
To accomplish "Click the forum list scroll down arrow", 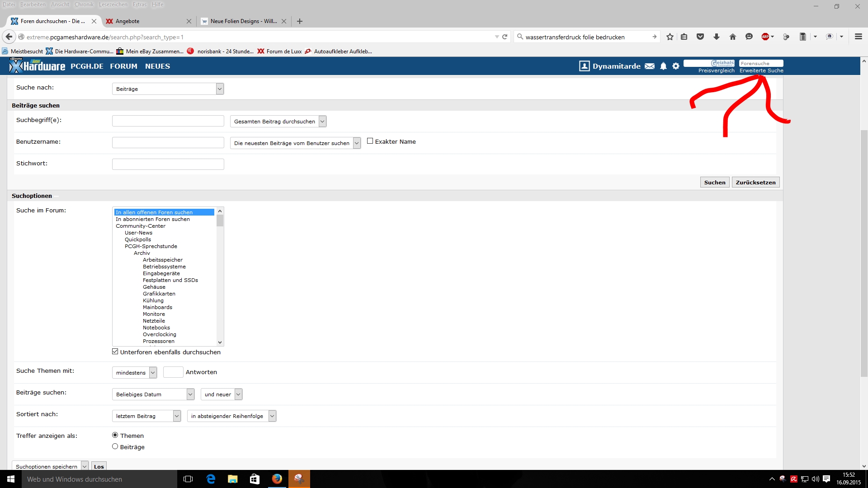I will pos(220,343).
